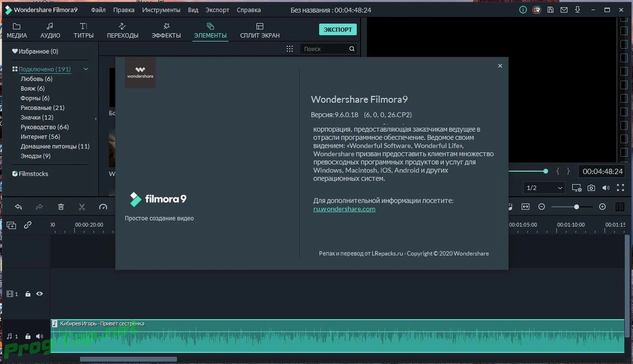
Task: Click the preview playback progress handle
Action: (545, 171)
